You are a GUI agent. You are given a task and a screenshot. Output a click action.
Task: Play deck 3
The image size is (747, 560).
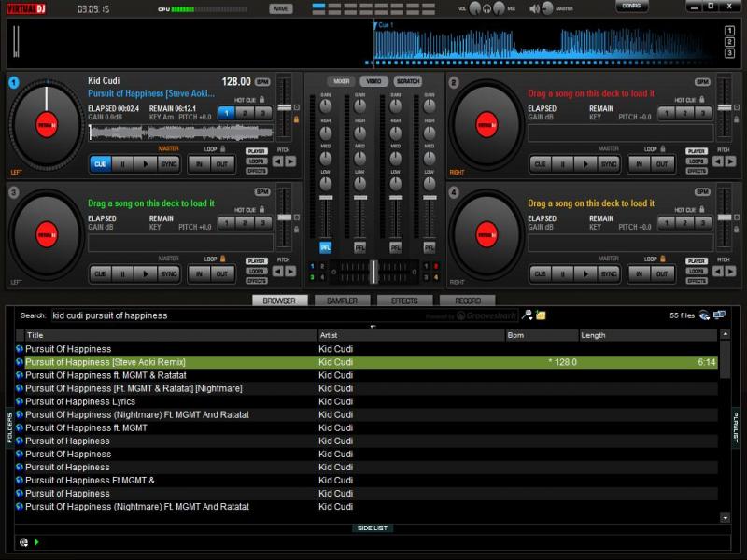pyautogui.click(x=146, y=274)
